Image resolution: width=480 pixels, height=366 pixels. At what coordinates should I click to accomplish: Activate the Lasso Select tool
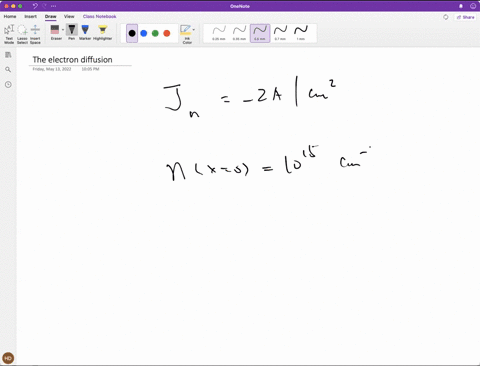[x=22, y=34]
